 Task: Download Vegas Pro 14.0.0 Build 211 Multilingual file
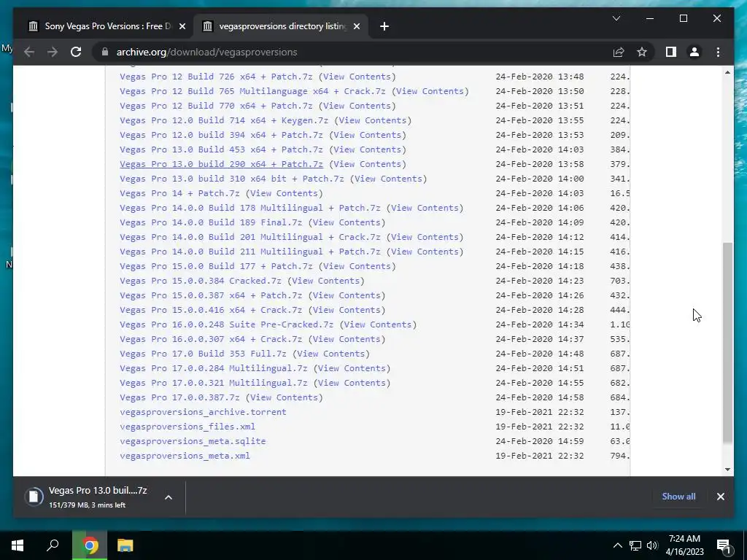250,252
